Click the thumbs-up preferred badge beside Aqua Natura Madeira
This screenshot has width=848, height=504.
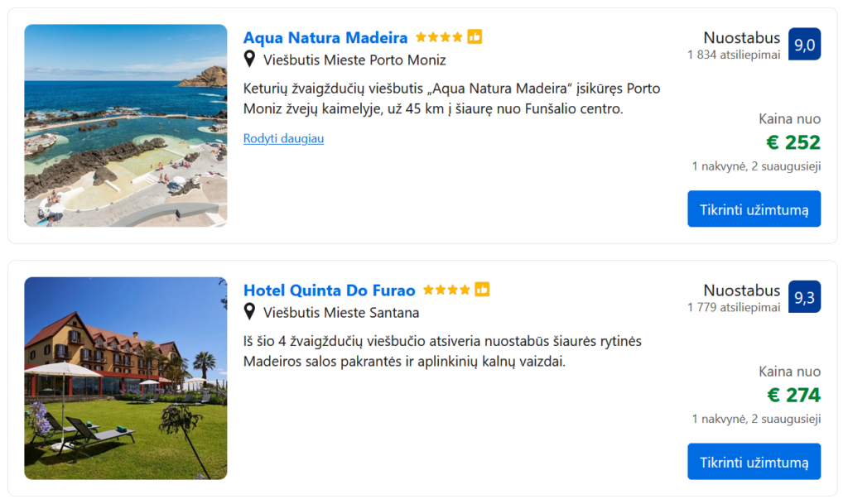[x=475, y=37]
